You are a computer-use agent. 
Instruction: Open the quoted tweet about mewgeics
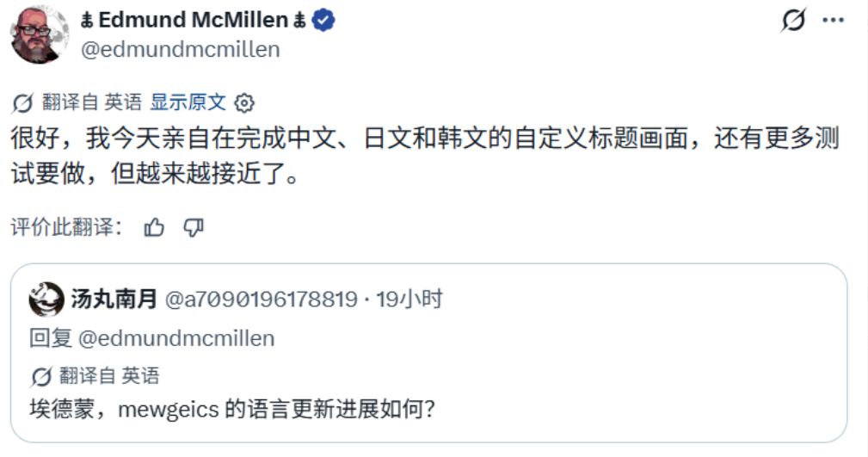pos(428,353)
